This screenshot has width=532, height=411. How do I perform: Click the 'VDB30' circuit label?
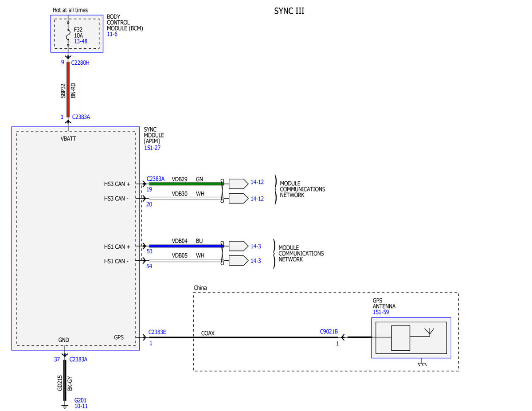(x=180, y=194)
